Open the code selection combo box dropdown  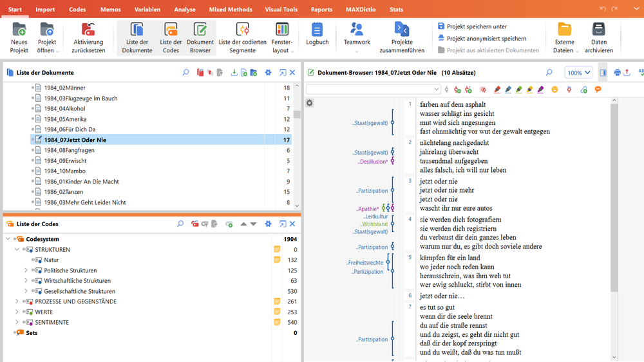point(436,89)
